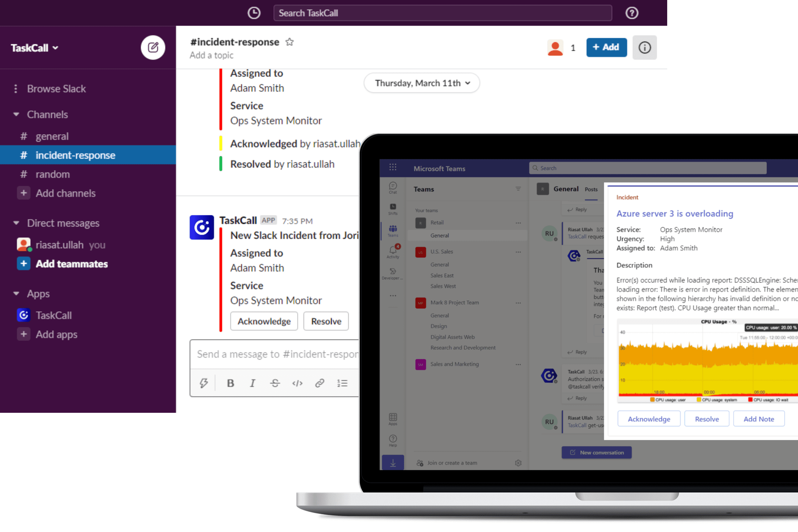
Task: Open more options for Mark 8 Project Team
Action: [518, 303]
